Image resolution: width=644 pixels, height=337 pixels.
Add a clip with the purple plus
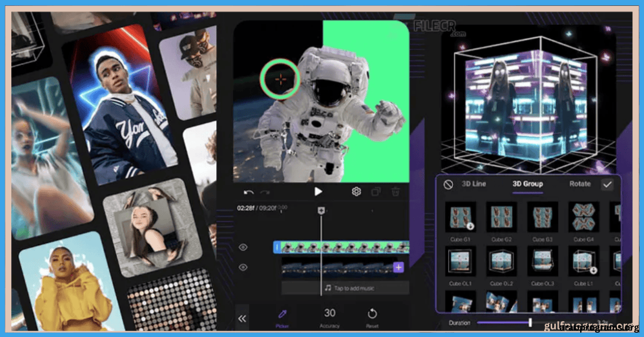(x=398, y=267)
